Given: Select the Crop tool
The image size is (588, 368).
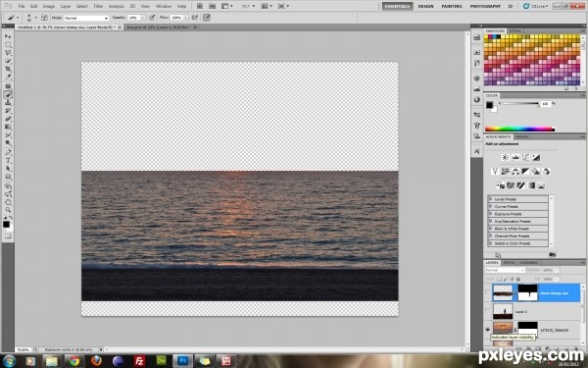Looking at the screenshot, I should pyautogui.click(x=8, y=69).
